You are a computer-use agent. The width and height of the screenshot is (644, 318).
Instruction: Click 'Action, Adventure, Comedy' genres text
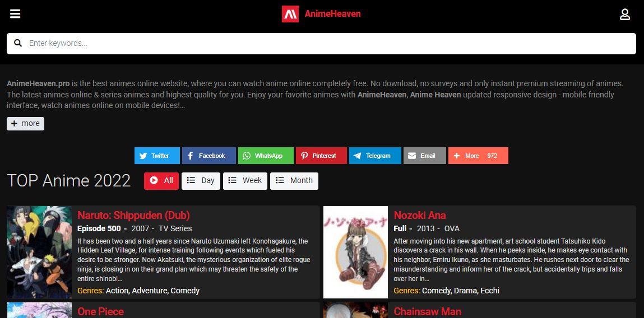pyautogui.click(x=153, y=291)
